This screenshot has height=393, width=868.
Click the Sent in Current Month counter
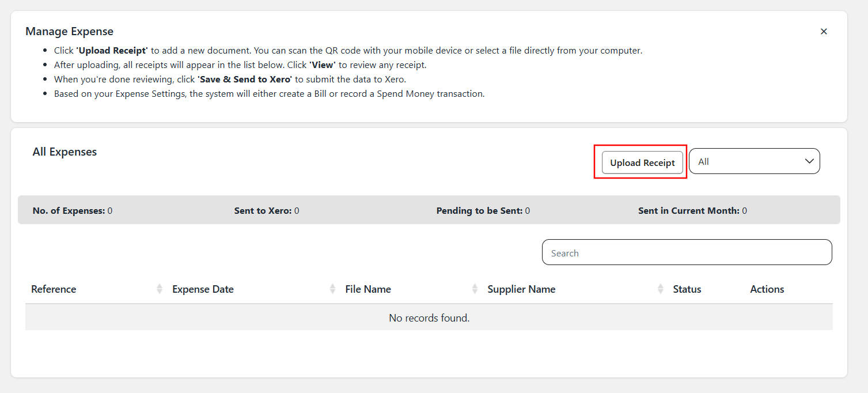692,211
